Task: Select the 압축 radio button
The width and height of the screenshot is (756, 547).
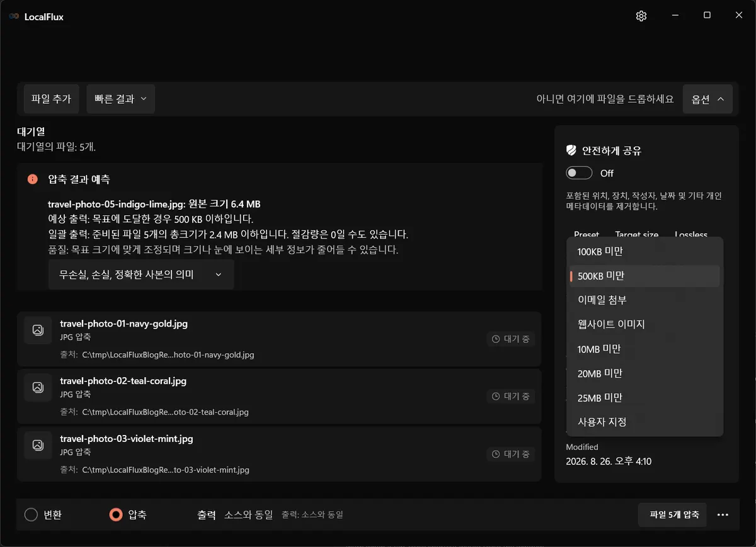Action: pyautogui.click(x=116, y=515)
